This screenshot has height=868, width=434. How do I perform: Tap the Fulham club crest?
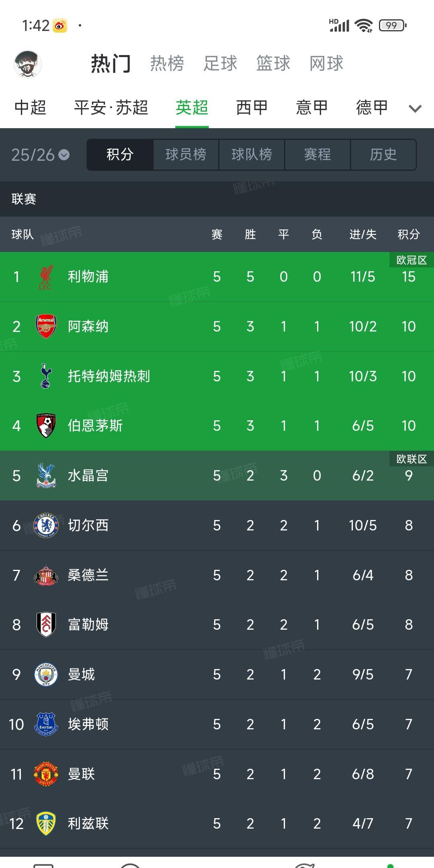[46, 624]
